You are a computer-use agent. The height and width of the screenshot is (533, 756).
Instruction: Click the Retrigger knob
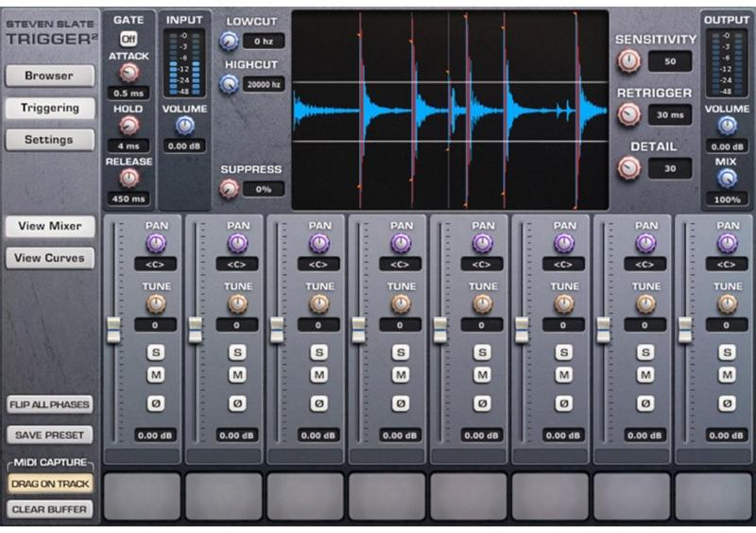coord(629,114)
